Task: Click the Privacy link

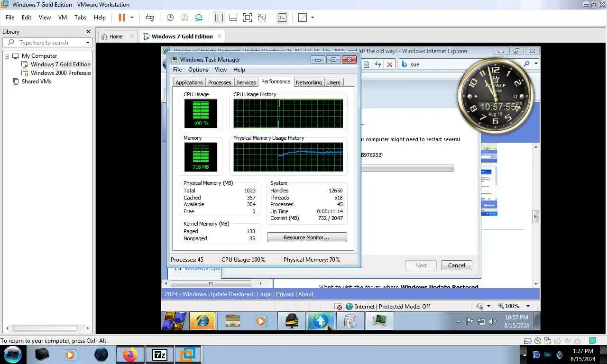Action: click(285, 294)
